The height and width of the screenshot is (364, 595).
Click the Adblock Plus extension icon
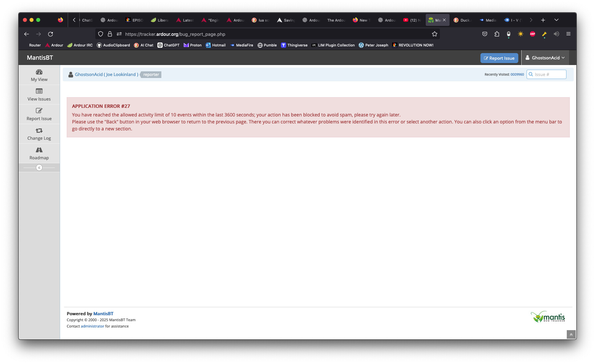point(533,34)
